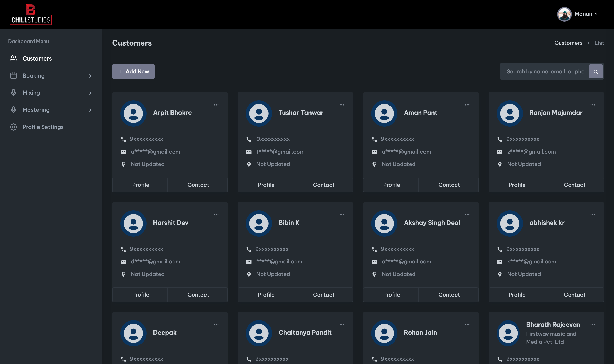The height and width of the screenshot is (364, 614).
Task: Open more options on Harshit Dev card
Action: (216, 215)
